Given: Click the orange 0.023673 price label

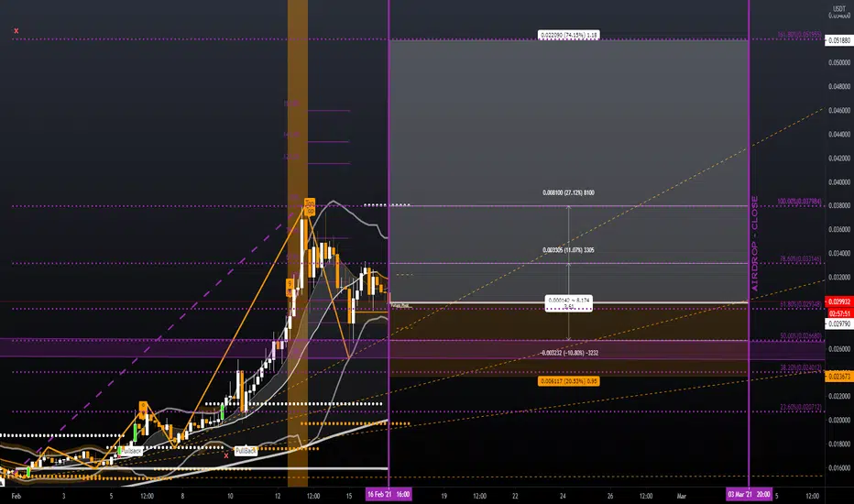Looking at the screenshot, I should point(838,377).
